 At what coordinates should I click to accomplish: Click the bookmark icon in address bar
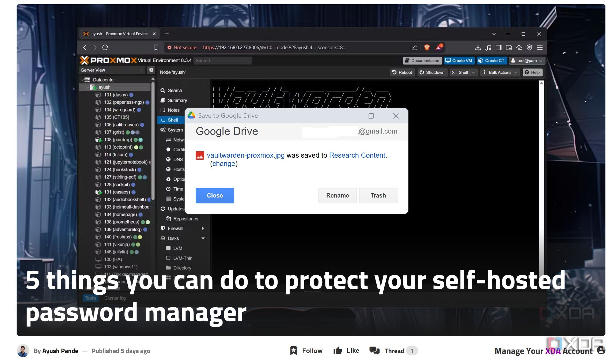pyautogui.click(x=156, y=48)
